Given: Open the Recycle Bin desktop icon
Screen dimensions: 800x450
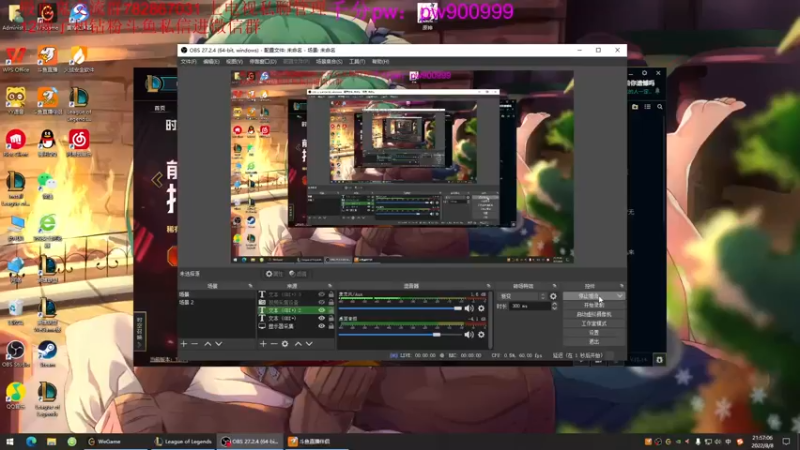Looking at the screenshot, I should 15,312.
